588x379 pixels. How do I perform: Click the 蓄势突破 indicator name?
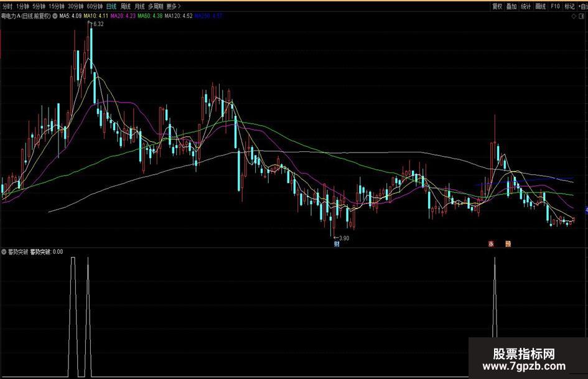coord(18,252)
